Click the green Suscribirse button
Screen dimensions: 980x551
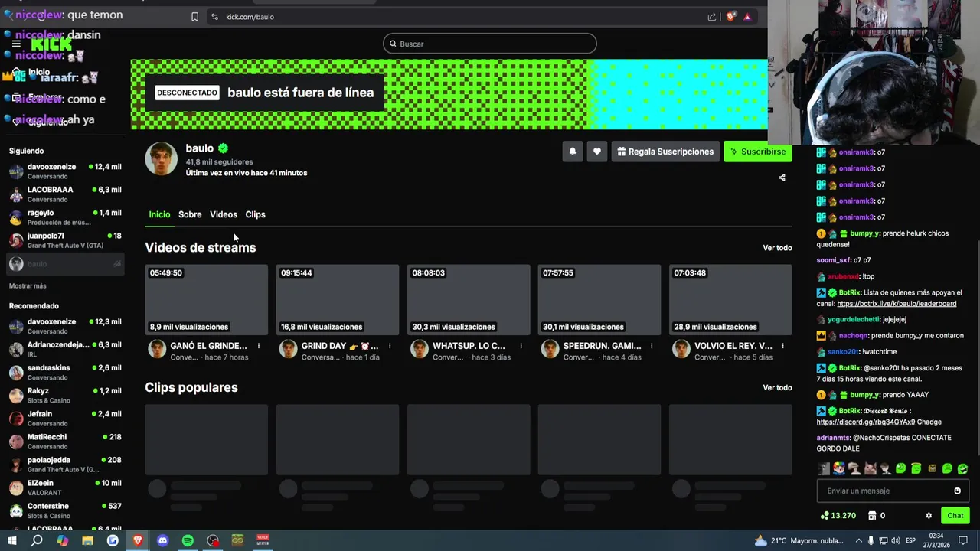click(758, 152)
